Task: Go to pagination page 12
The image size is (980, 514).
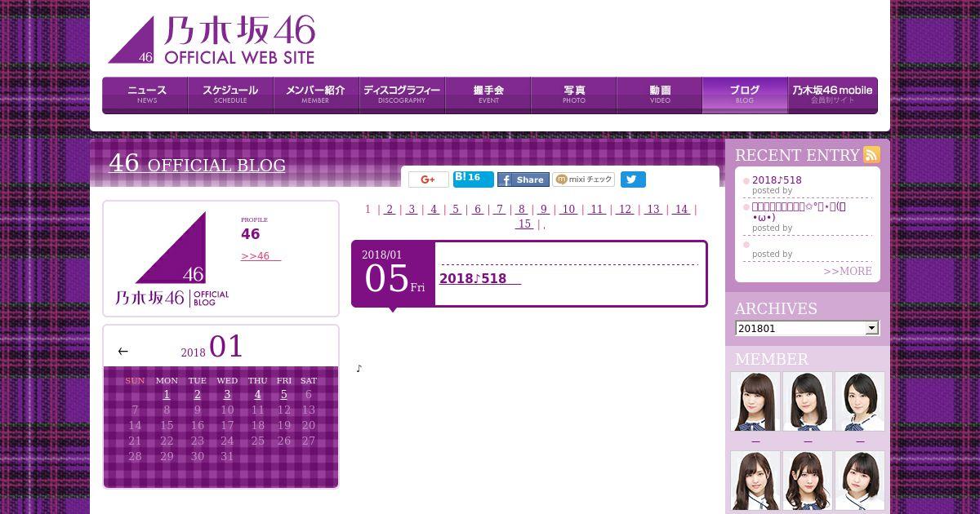Action: coord(625,209)
